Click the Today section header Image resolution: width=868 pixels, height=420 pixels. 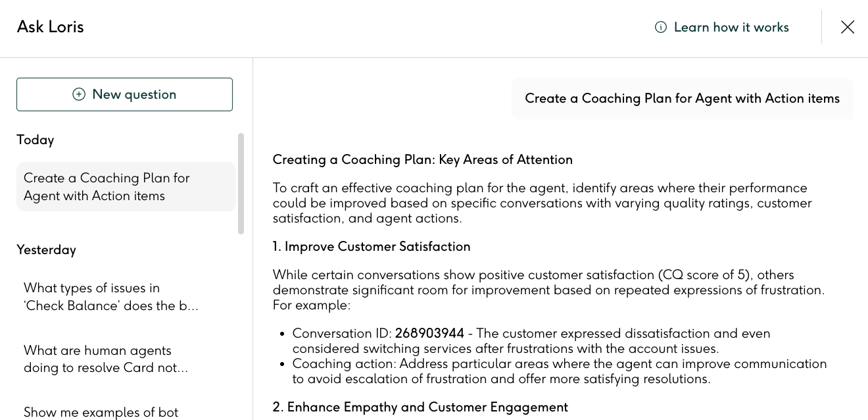click(36, 140)
